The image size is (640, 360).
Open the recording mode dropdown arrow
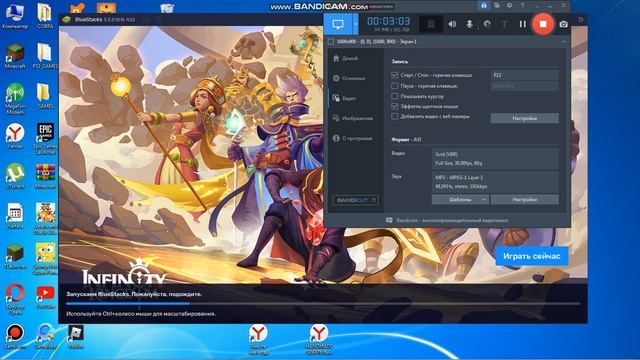pos(356,24)
